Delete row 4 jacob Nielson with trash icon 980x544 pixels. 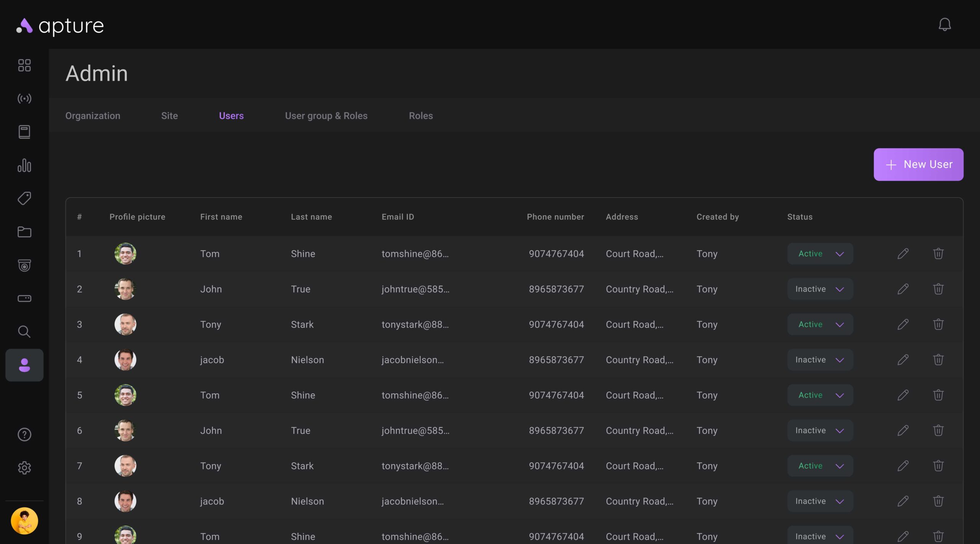click(938, 360)
